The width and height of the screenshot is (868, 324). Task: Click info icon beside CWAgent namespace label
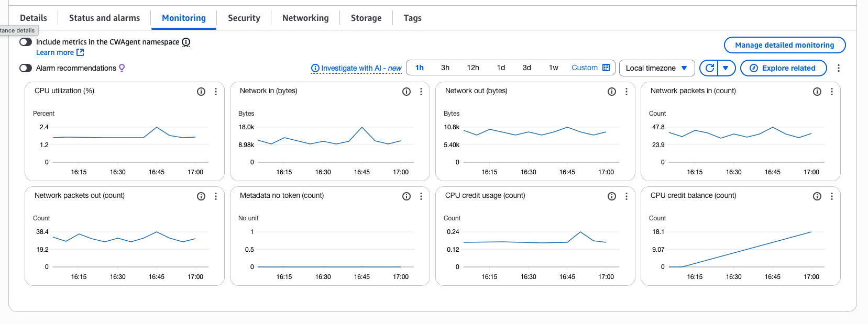pyautogui.click(x=186, y=42)
